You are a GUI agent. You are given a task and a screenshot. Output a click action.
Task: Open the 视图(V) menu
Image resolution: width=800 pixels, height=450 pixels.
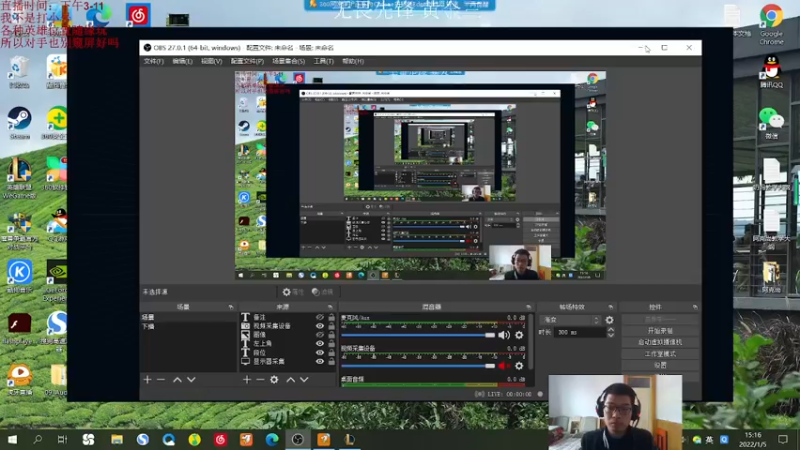[x=211, y=61]
